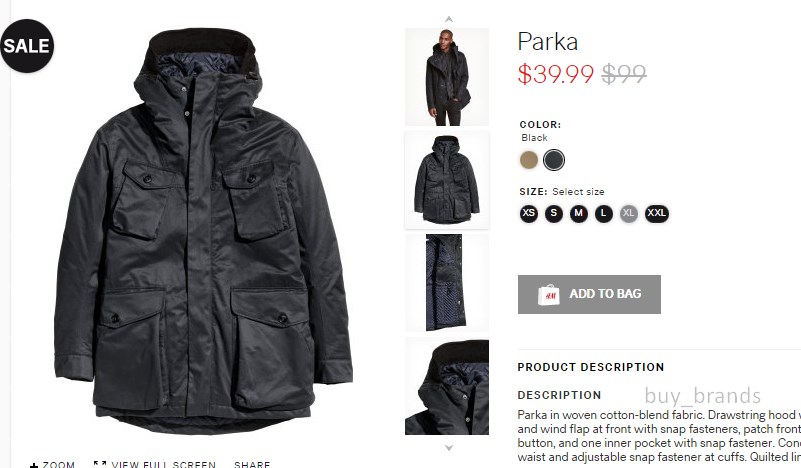
Task: Select size S
Action: coord(554,213)
